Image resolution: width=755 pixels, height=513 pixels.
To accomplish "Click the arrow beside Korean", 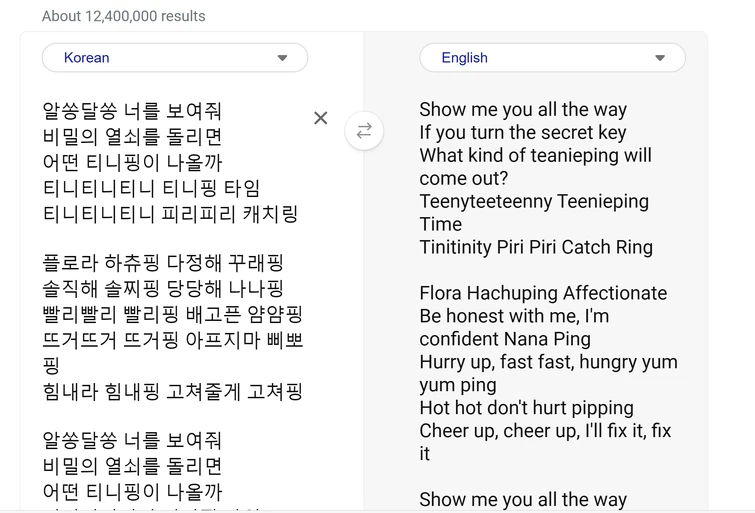I will (282, 58).
